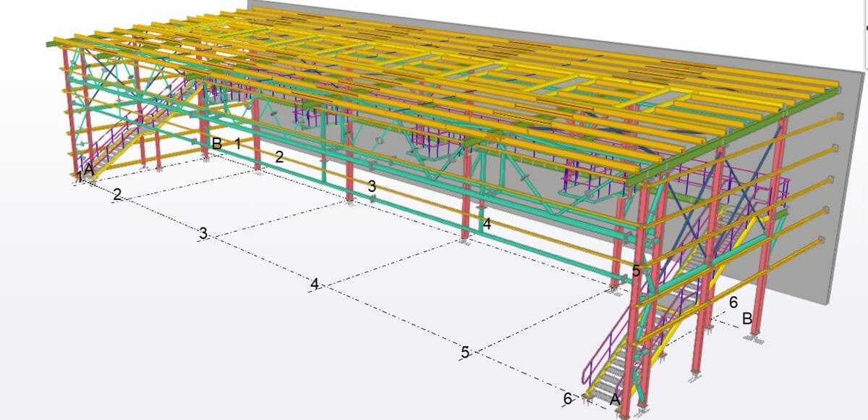868x420 pixels.
Task: Click grid label 2 on the front grid line
Action: coord(117,194)
